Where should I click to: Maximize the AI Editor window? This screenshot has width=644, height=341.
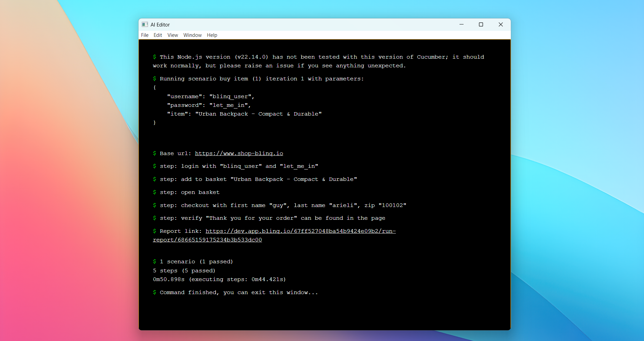pyautogui.click(x=481, y=24)
